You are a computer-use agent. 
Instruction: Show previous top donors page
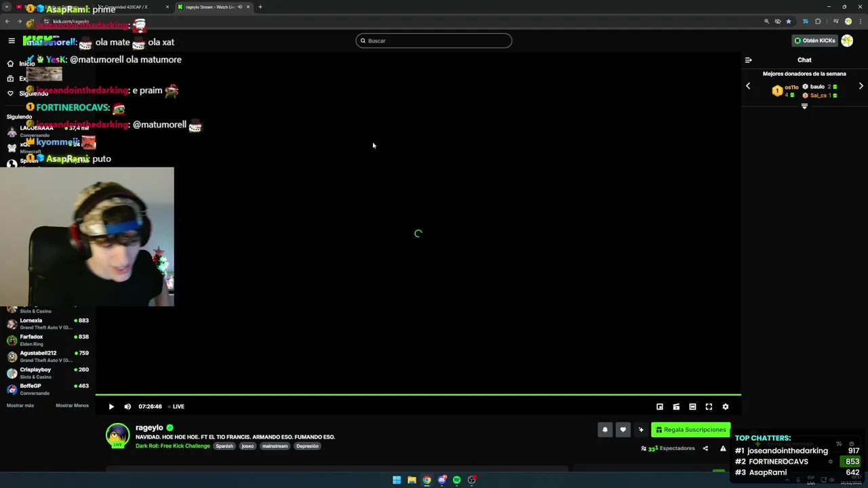coord(748,86)
